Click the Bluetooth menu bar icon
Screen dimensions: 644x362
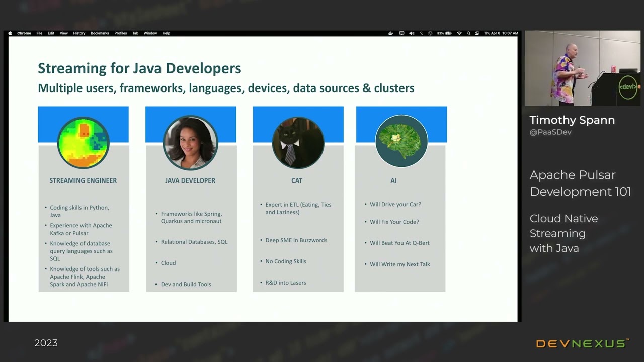click(422, 33)
